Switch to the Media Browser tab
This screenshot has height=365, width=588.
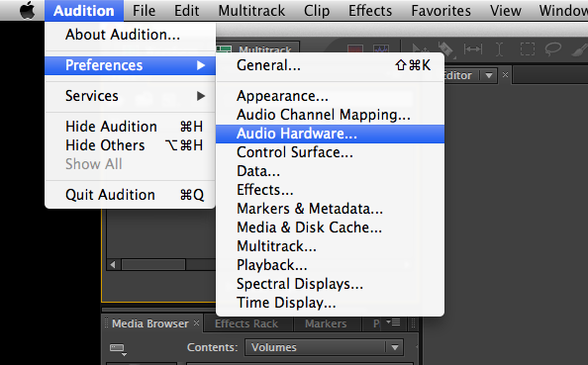pos(150,323)
